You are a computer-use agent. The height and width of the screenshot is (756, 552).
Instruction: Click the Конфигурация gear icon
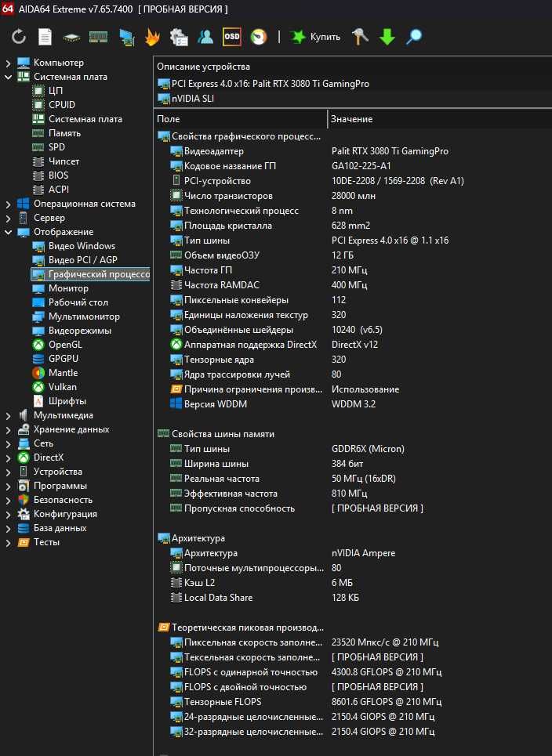pos(24,514)
